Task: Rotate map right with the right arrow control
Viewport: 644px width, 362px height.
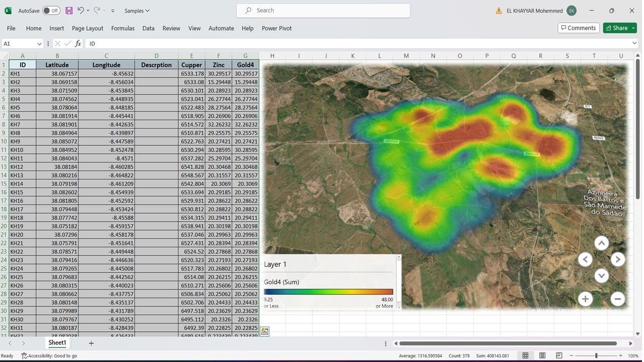Action: (x=617, y=259)
